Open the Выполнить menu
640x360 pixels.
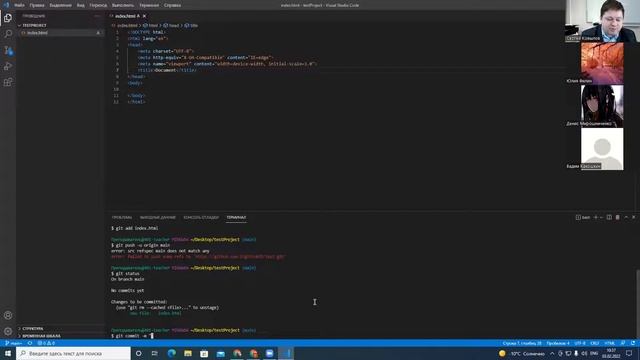[x=123, y=5]
